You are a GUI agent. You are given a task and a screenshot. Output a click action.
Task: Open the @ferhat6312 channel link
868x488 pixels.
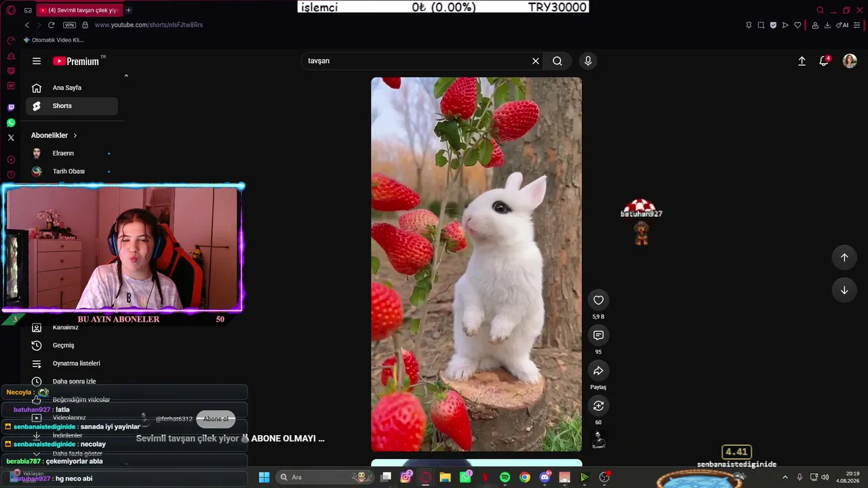coord(174,419)
